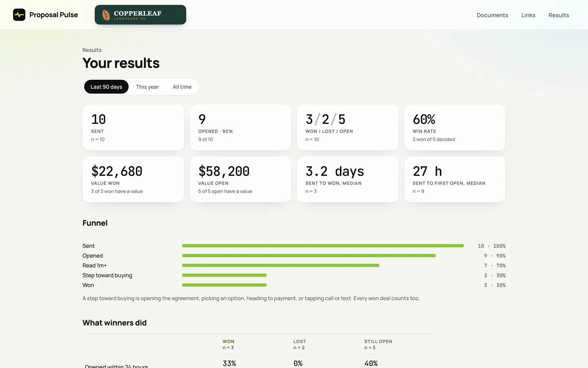The height and width of the screenshot is (368, 588).
Task: Click the Step toward buying funnel bar
Action: [224, 275]
